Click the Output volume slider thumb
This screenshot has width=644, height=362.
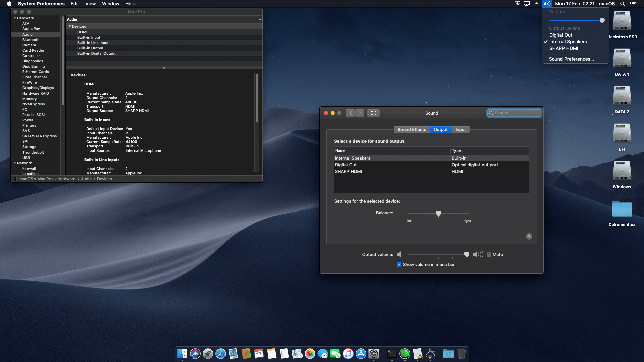467,255
